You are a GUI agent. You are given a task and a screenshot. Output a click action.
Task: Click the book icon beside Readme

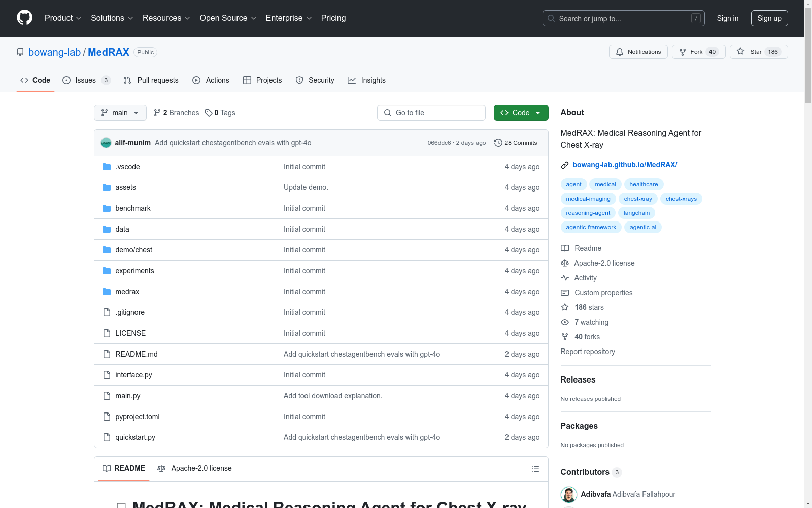[565, 248]
